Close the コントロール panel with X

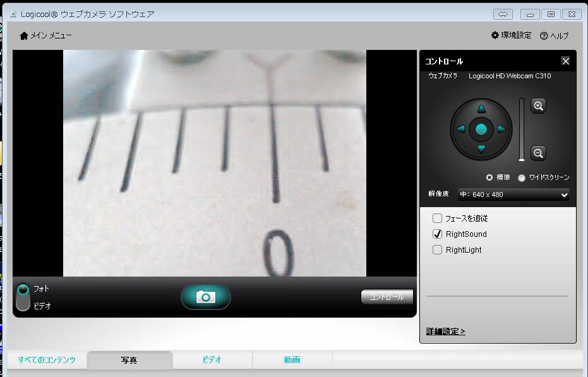[x=565, y=61]
